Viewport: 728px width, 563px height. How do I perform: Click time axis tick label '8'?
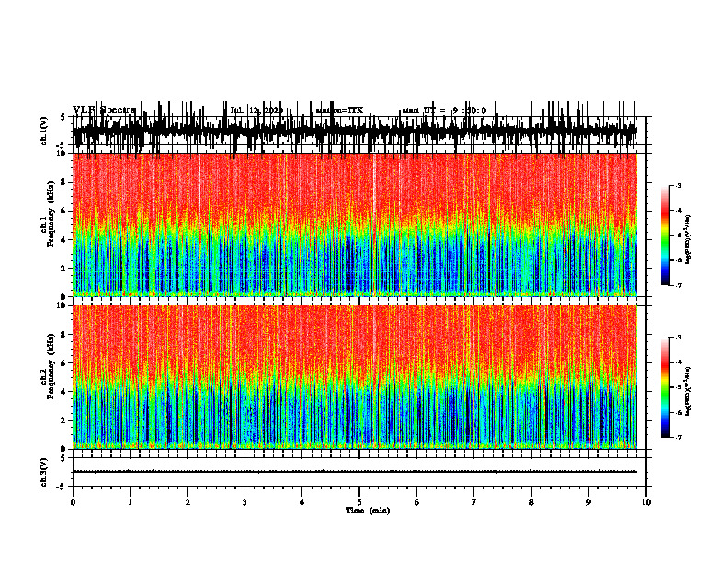(531, 502)
